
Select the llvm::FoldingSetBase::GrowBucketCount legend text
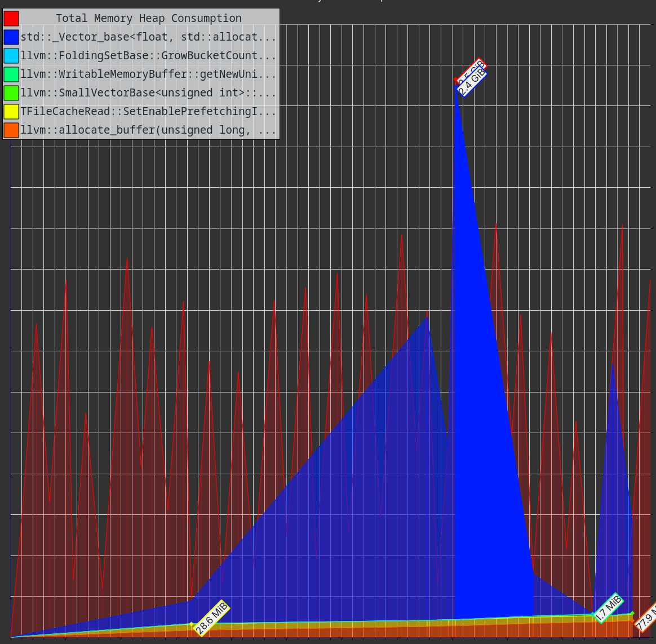pos(148,56)
